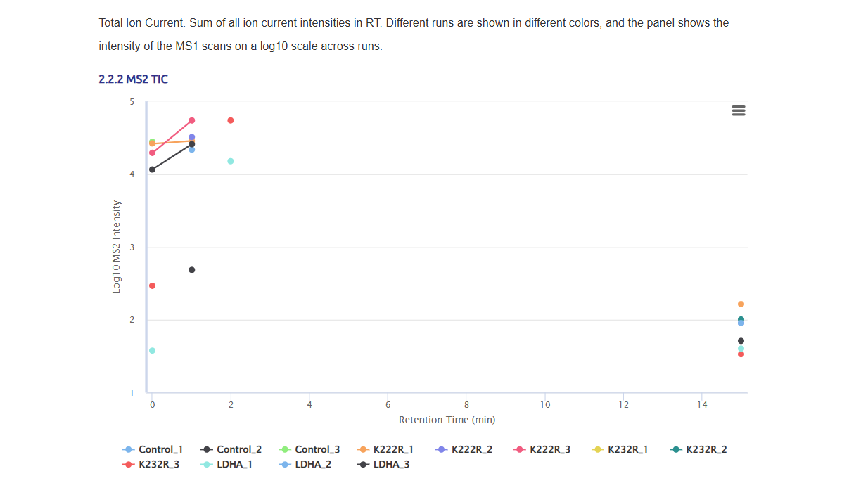Click the cyan data point at 2 minutes
Viewport: 868px width, 502px height.
pyautogui.click(x=231, y=161)
